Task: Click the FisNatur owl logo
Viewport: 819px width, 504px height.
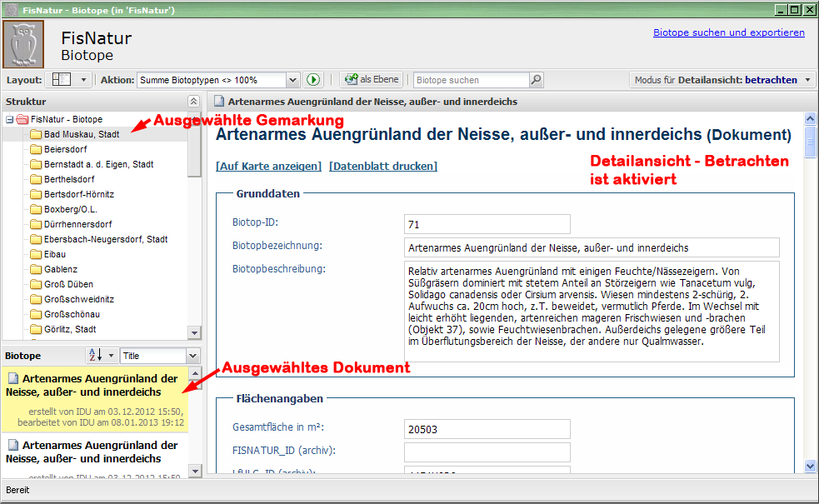Action: click(23, 44)
